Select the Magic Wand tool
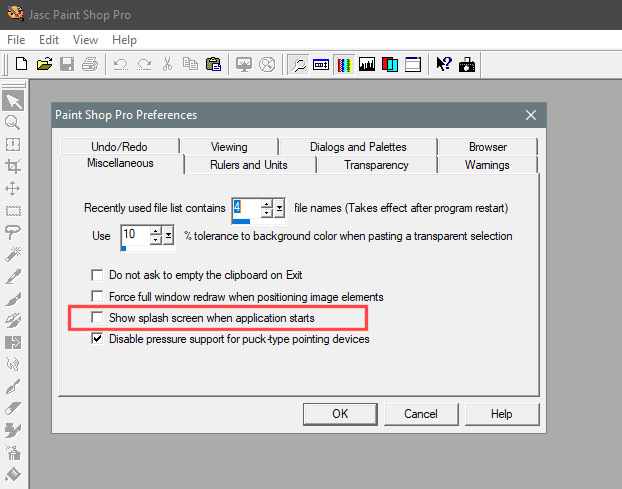Image resolution: width=622 pixels, height=489 pixels. [13, 254]
